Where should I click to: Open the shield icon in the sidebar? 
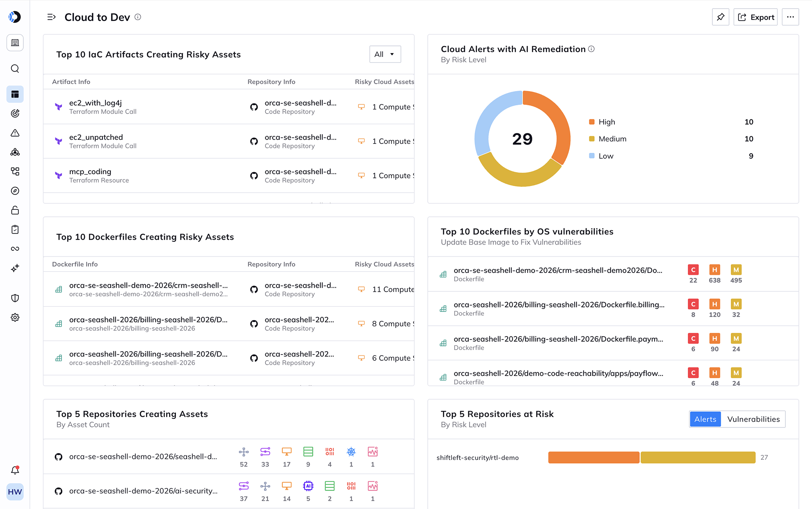point(15,298)
